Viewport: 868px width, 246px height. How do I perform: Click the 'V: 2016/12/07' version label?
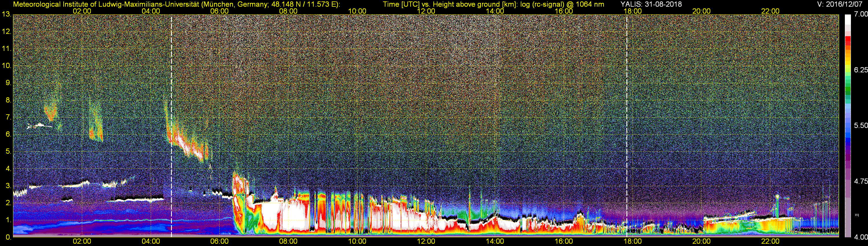(x=839, y=4)
